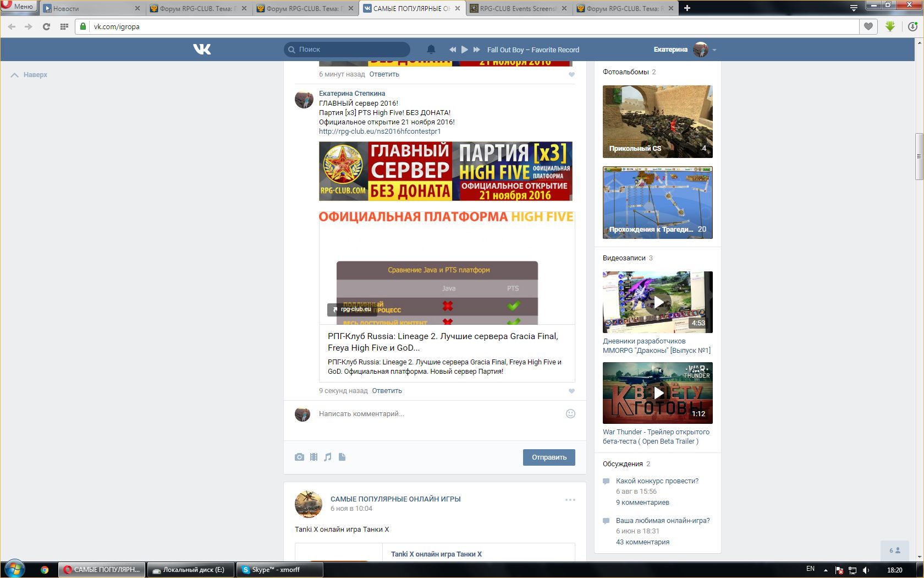
Task: Click the page vertical scrollbar thumb
Action: coord(919,157)
